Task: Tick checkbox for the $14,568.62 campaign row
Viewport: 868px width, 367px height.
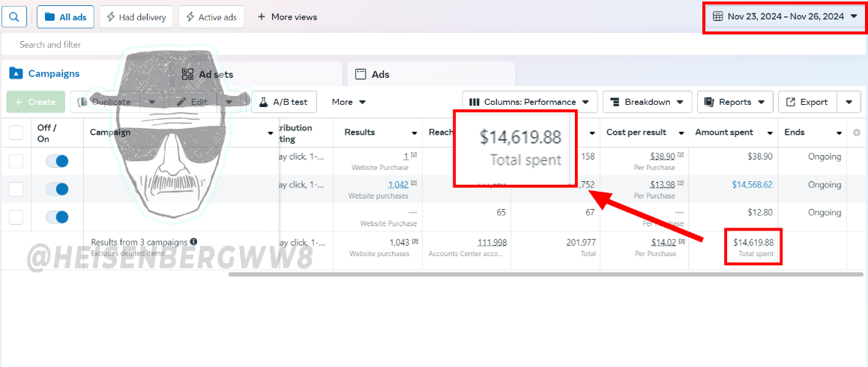Action: coord(16,189)
